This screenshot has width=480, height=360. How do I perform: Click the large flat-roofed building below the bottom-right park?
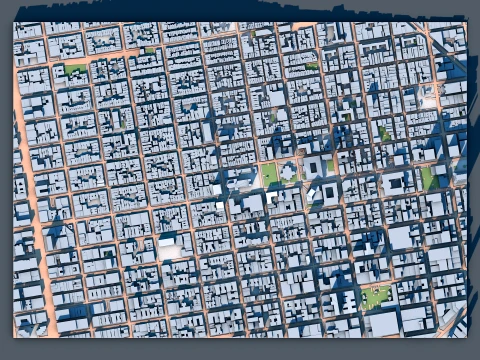(x=384, y=323)
